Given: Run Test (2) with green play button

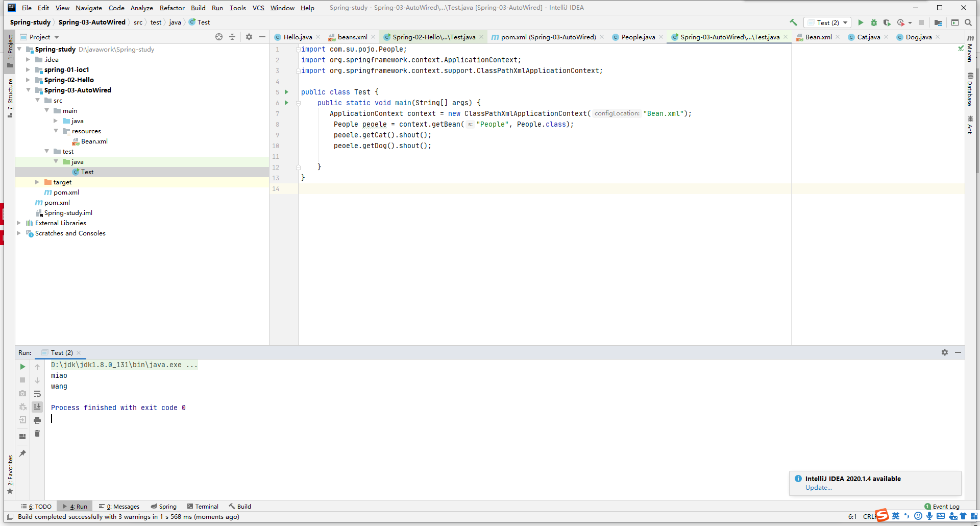Looking at the screenshot, I should point(861,22).
